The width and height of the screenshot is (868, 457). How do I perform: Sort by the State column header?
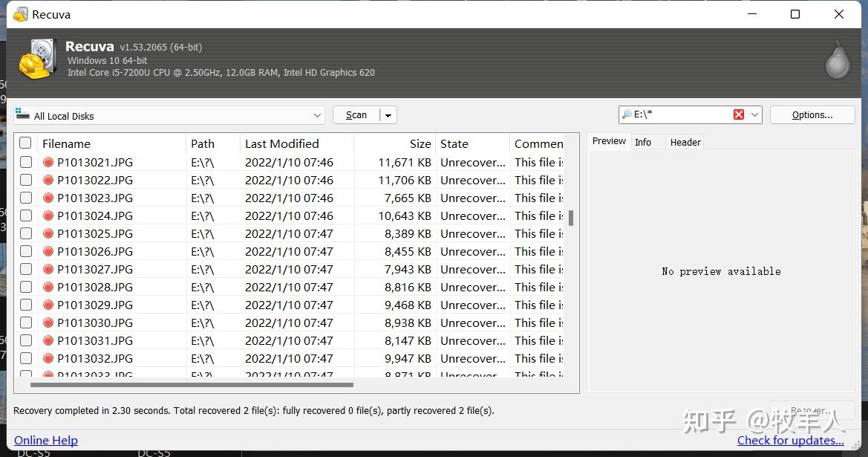point(472,143)
